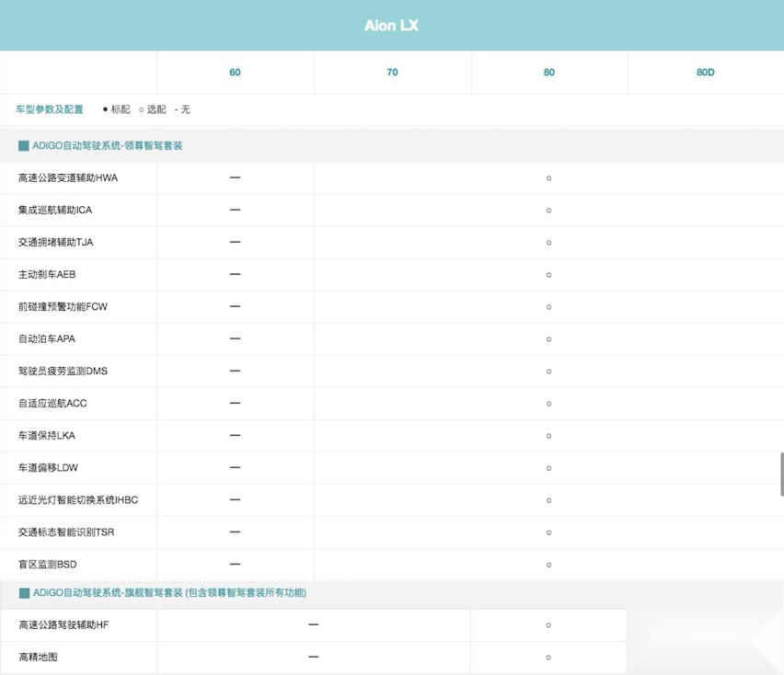784x675 pixels.
Task: Click the 高速公路驾驶辅助HF row label
Action: point(63,625)
